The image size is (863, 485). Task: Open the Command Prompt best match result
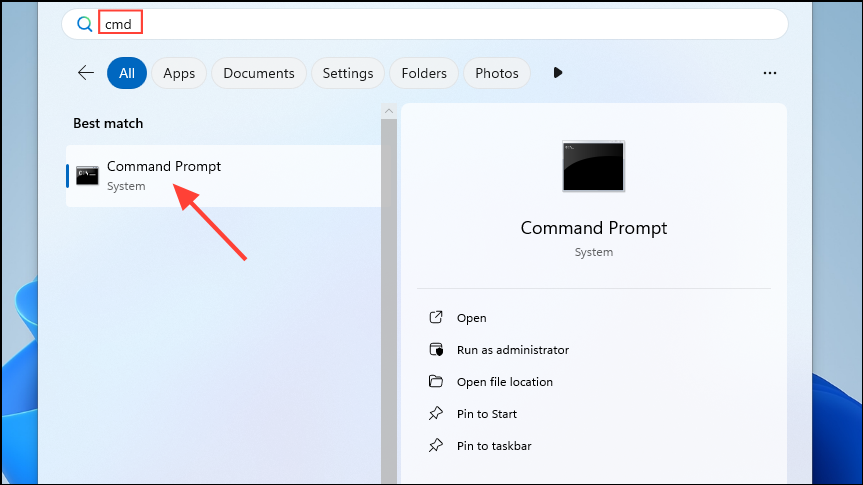point(223,176)
